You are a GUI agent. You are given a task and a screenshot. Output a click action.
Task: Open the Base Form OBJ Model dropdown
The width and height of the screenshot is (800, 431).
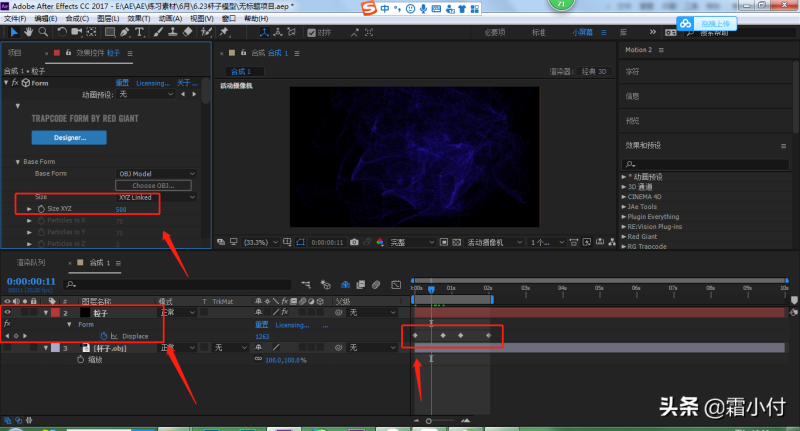(x=157, y=173)
